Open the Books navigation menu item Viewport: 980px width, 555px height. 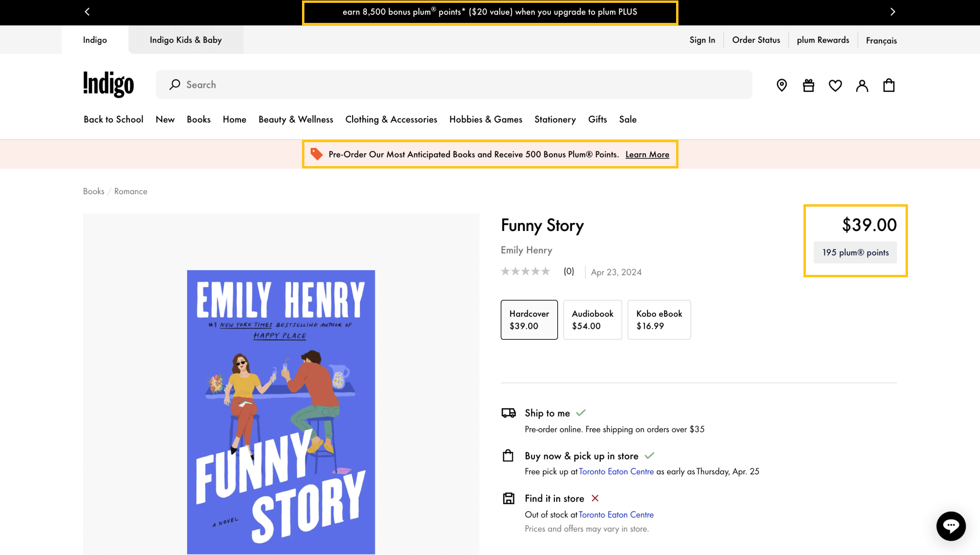(199, 119)
